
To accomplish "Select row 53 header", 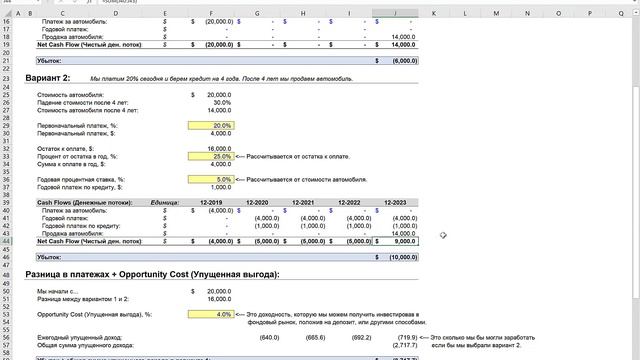I will [x=6, y=315].
